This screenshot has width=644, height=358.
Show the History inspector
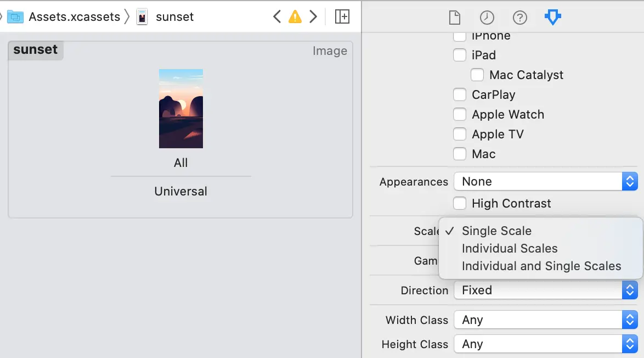487,18
